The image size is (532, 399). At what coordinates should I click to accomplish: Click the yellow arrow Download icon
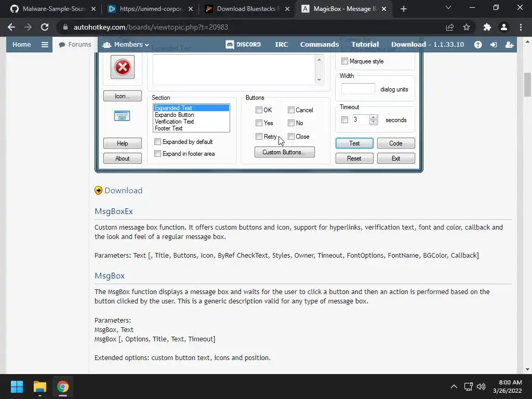[98, 190]
